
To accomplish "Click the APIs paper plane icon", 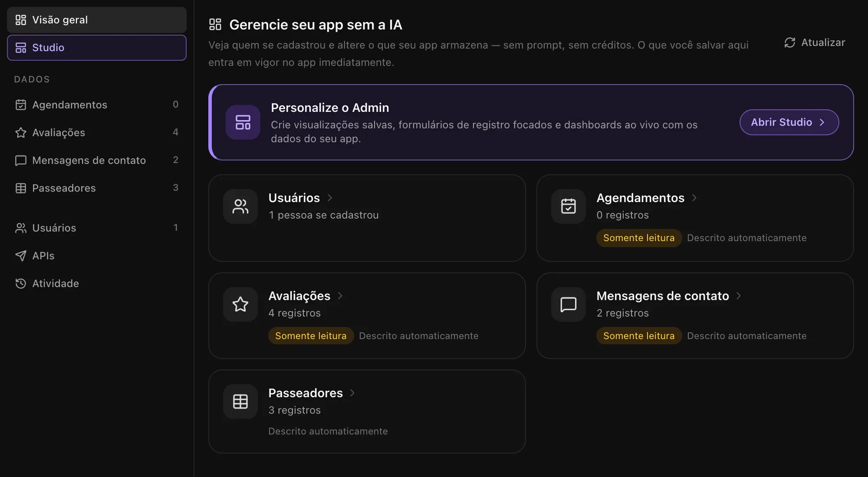I will click(x=21, y=256).
